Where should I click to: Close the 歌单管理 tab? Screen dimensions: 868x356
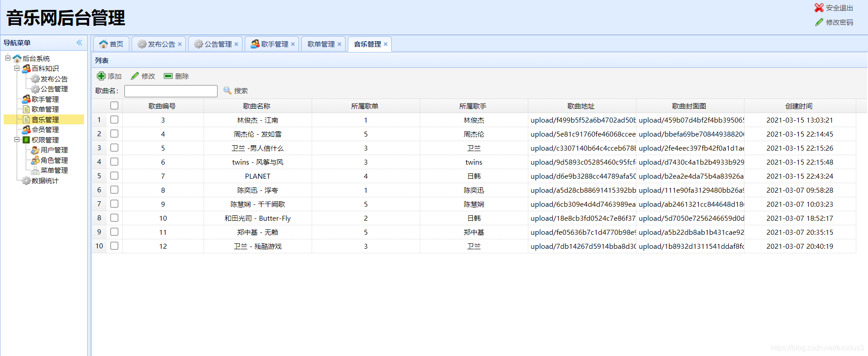tap(339, 44)
